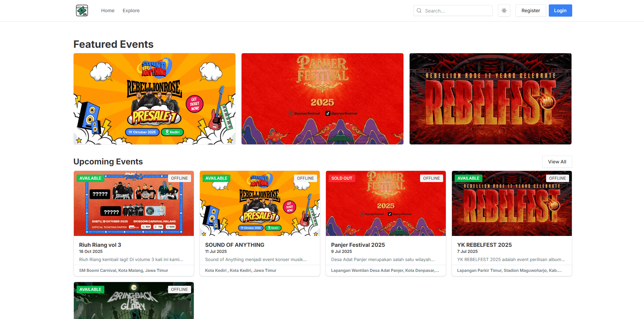
Task: Open the featured Rebelfest banner
Action: pyautogui.click(x=490, y=99)
